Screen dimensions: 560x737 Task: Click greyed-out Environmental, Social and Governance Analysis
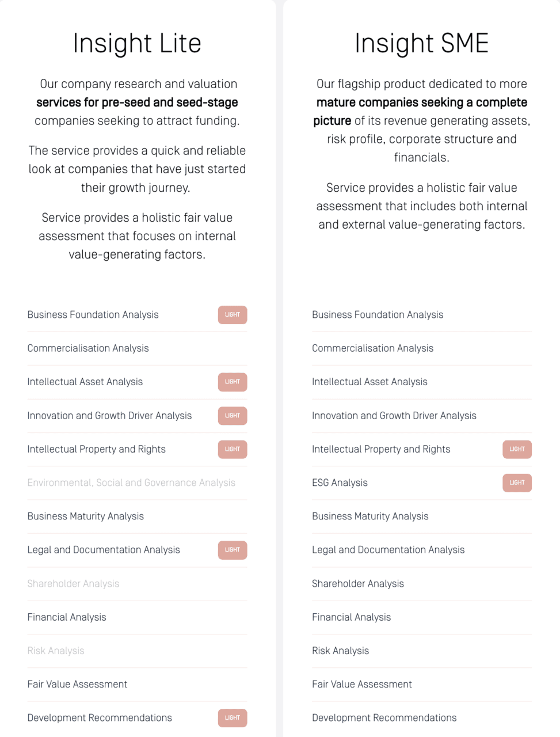coord(131,483)
